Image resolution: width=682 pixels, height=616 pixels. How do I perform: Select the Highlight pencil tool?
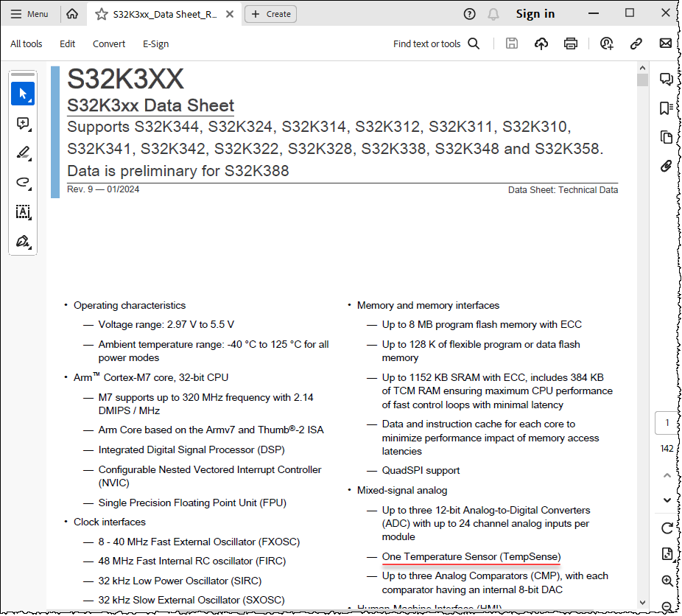pyautogui.click(x=23, y=153)
